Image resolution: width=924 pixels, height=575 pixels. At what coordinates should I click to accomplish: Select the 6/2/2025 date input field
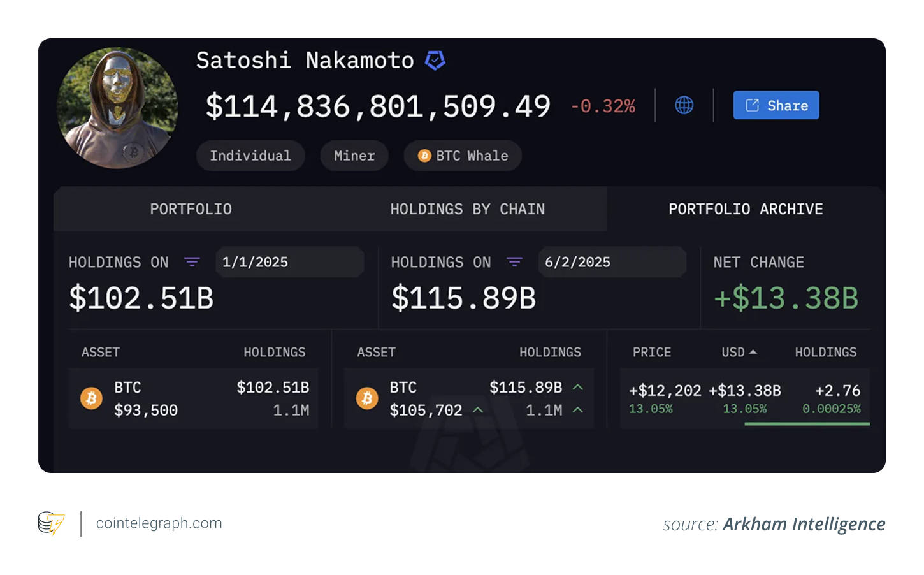point(612,261)
